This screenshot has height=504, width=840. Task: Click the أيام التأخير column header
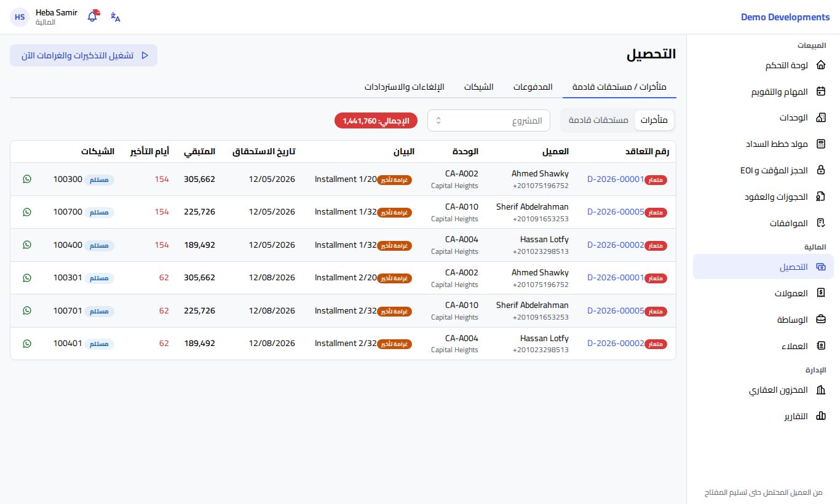(x=149, y=151)
